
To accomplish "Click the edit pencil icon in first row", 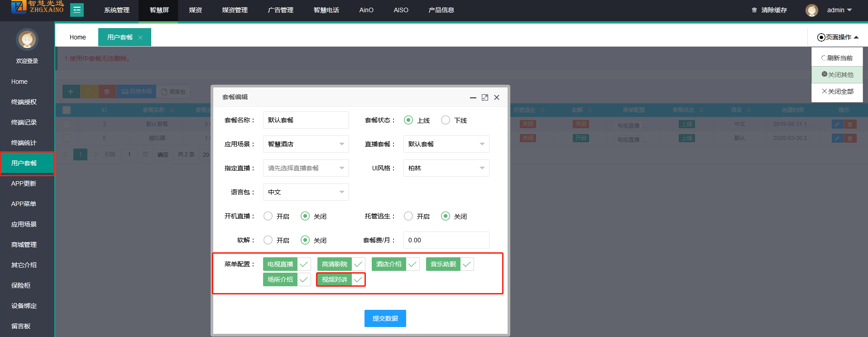I will pyautogui.click(x=837, y=124).
